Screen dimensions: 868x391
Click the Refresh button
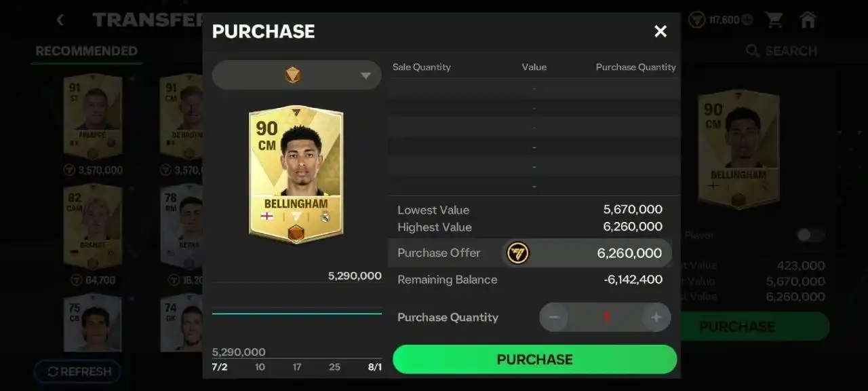coord(78,371)
